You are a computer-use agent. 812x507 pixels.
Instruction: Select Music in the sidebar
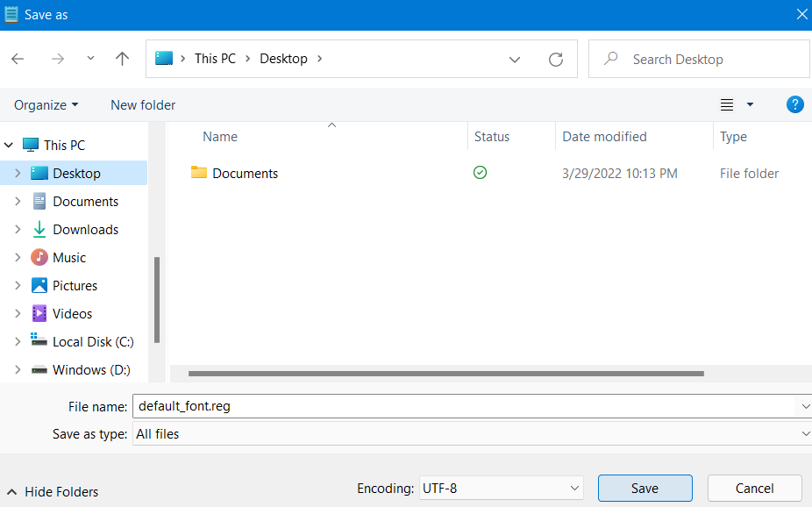coord(69,258)
